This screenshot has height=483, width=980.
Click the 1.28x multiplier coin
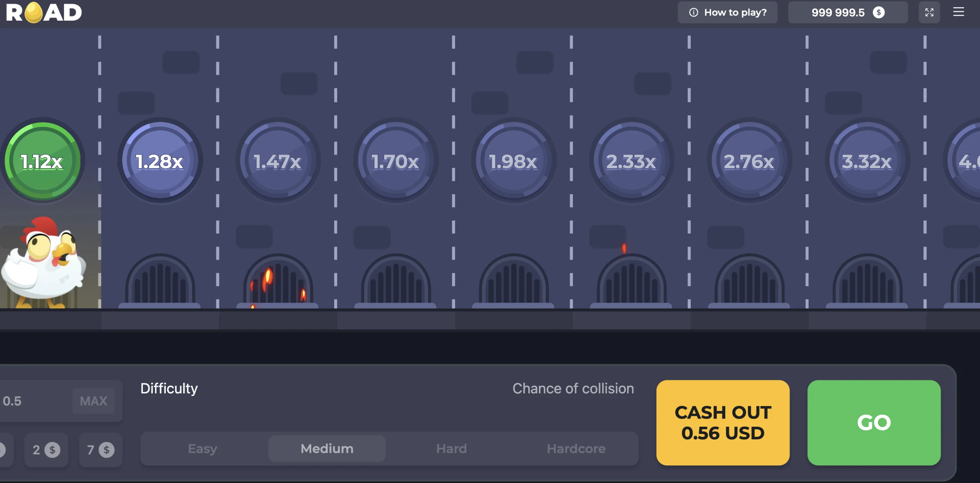(160, 160)
